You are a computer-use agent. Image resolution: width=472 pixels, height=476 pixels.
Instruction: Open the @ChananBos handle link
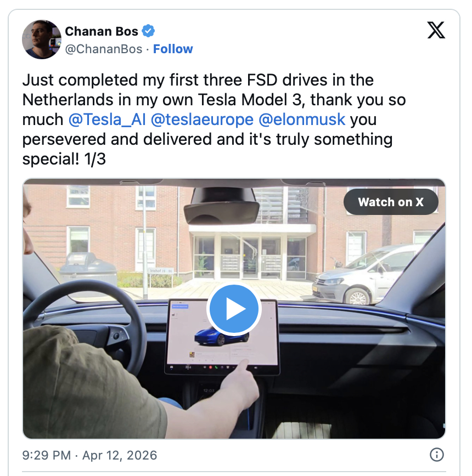104,49
